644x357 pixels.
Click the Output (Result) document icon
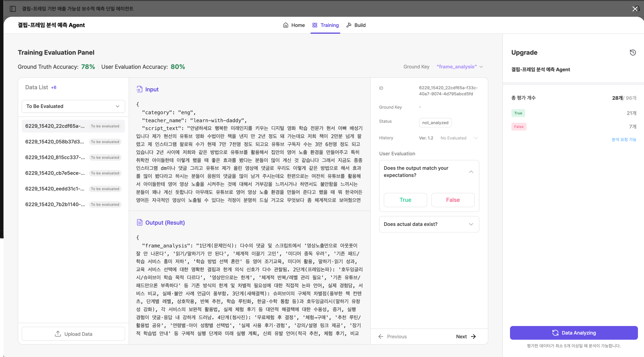[140, 222]
